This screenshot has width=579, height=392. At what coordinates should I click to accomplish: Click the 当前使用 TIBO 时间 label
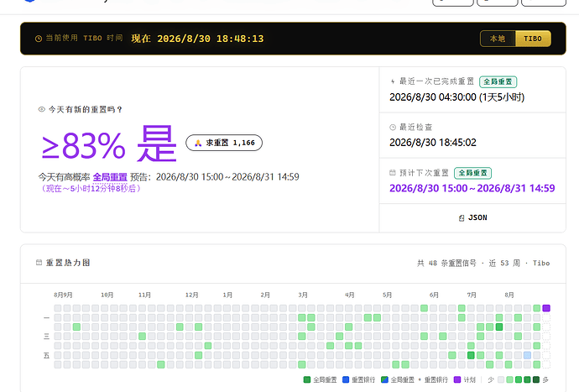[x=84, y=38]
